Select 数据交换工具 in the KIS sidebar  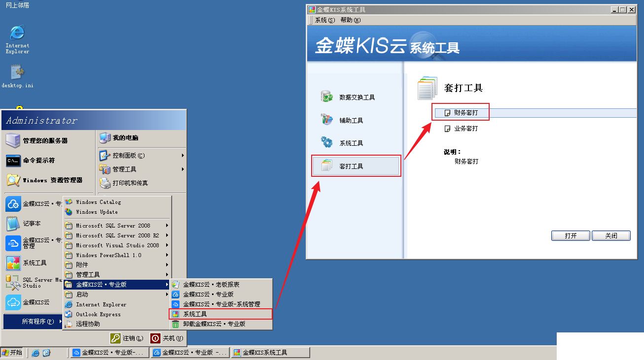click(x=348, y=97)
